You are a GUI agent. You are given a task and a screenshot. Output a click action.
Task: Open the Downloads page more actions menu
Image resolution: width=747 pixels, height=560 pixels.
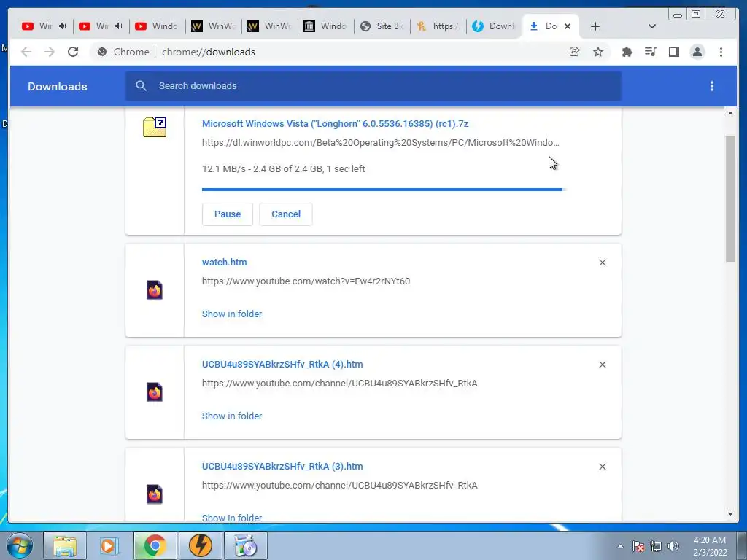712,86
